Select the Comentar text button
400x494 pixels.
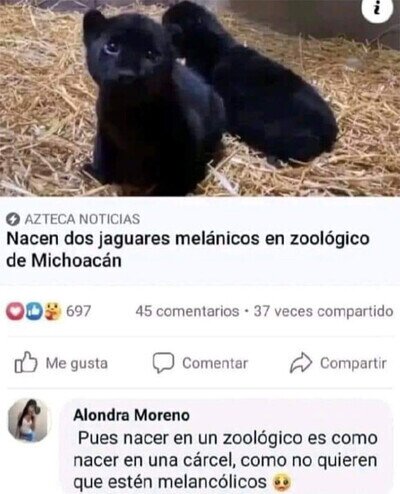click(x=215, y=363)
